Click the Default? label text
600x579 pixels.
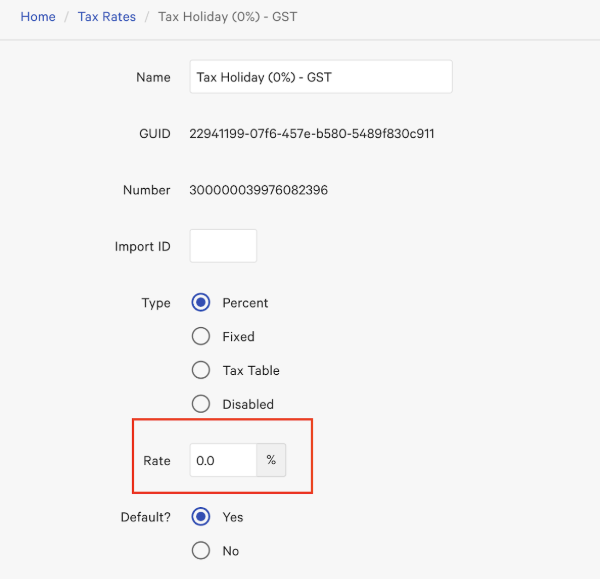pyautogui.click(x=144, y=517)
